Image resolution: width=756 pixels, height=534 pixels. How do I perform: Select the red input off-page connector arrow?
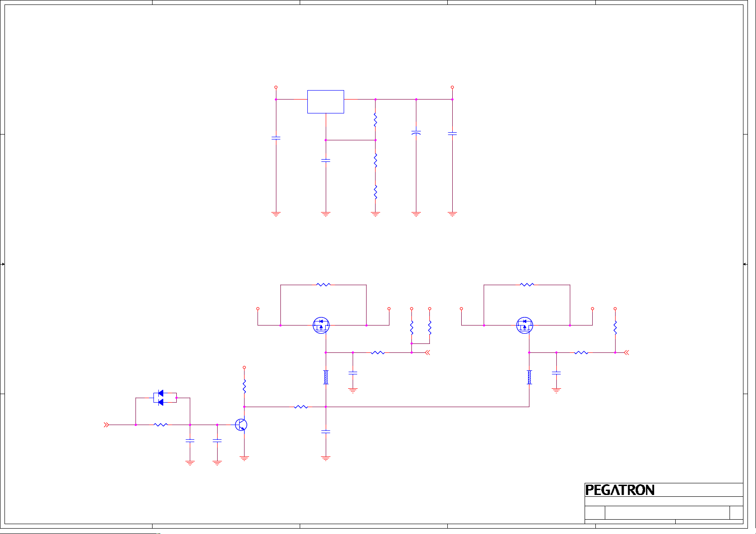[x=106, y=425]
